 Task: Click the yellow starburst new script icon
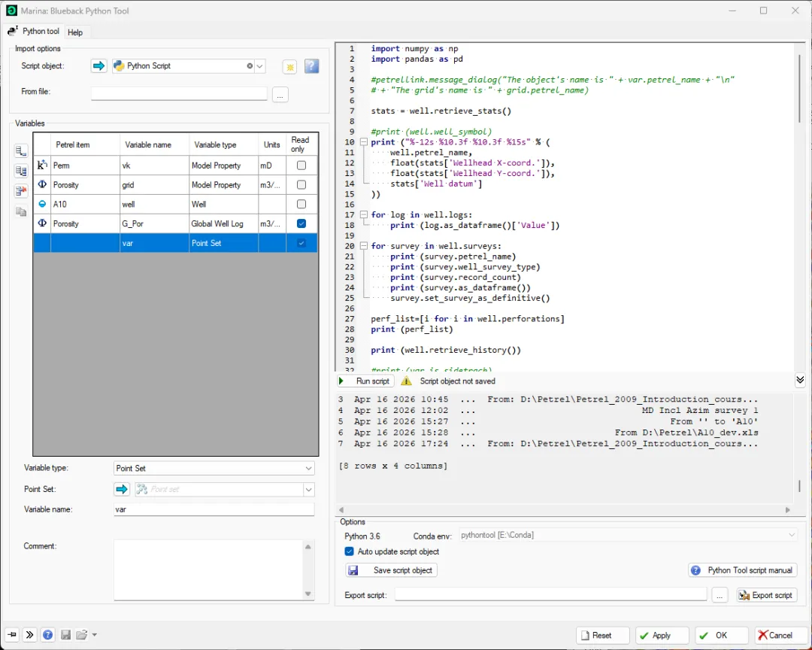point(290,66)
